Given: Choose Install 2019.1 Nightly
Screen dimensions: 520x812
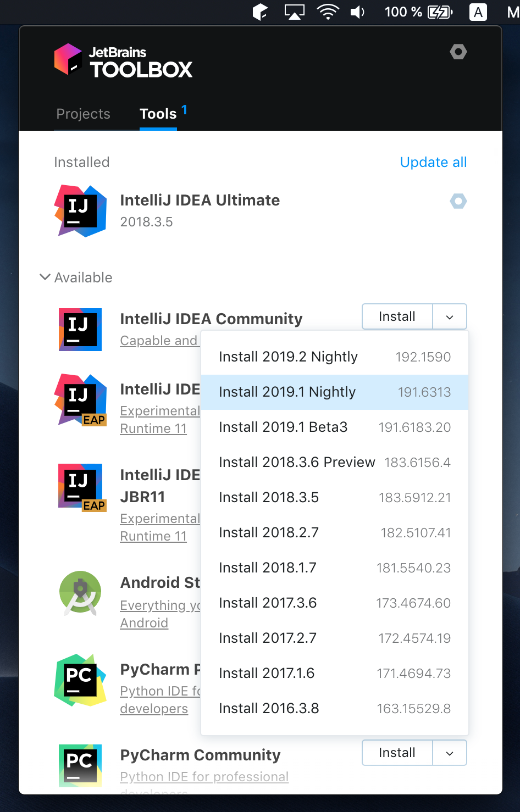Looking at the screenshot, I should pyautogui.click(x=335, y=392).
